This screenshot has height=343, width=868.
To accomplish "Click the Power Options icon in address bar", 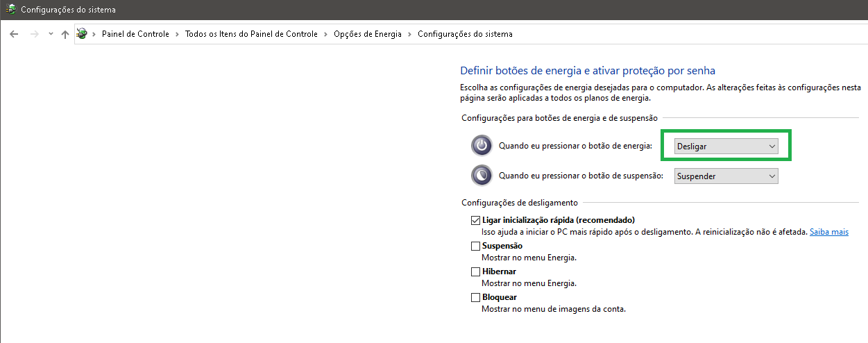I will [82, 34].
